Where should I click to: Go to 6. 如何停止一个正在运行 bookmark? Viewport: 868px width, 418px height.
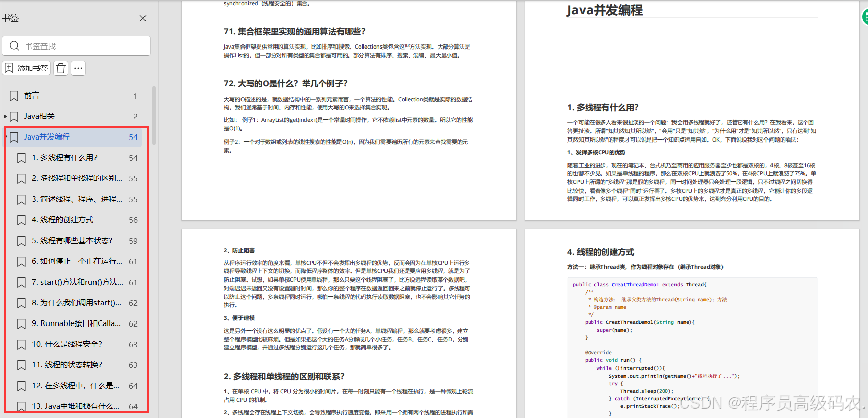pyautogui.click(x=77, y=261)
